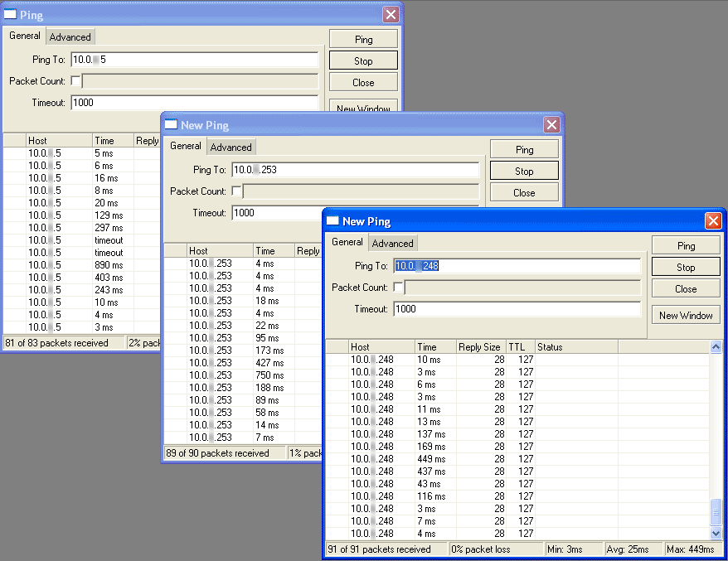Switch to Advanced tab in the .248 ping window

(x=392, y=243)
